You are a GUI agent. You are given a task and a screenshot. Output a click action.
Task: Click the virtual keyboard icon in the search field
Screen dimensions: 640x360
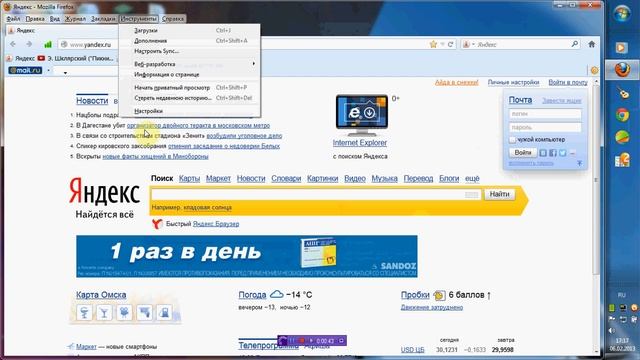pos(471,195)
